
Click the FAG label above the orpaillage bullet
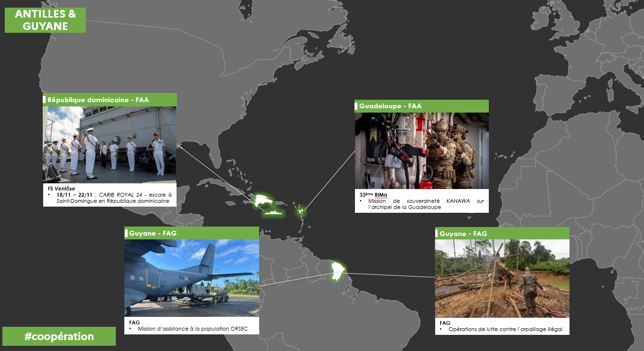click(x=445, y=323)
